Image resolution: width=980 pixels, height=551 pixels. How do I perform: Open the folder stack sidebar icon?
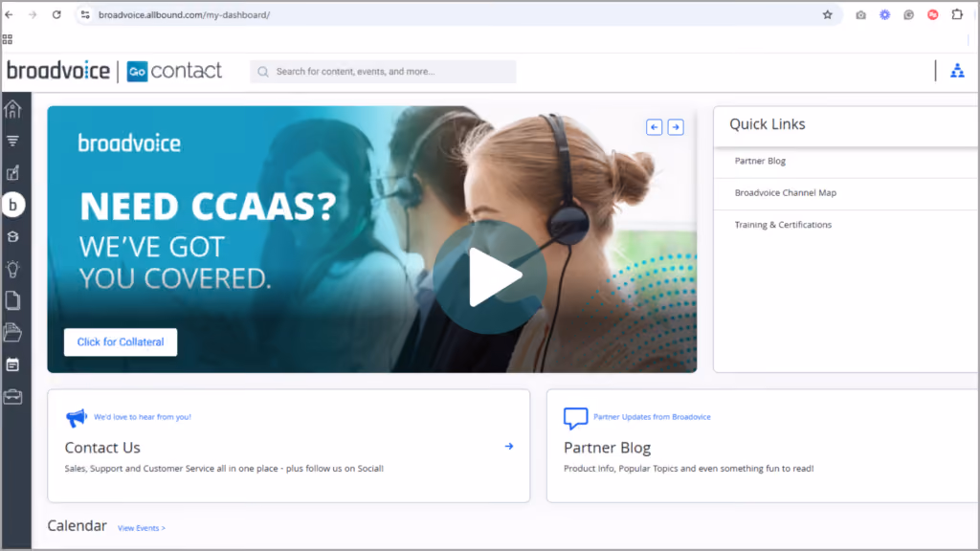point(12,332)
